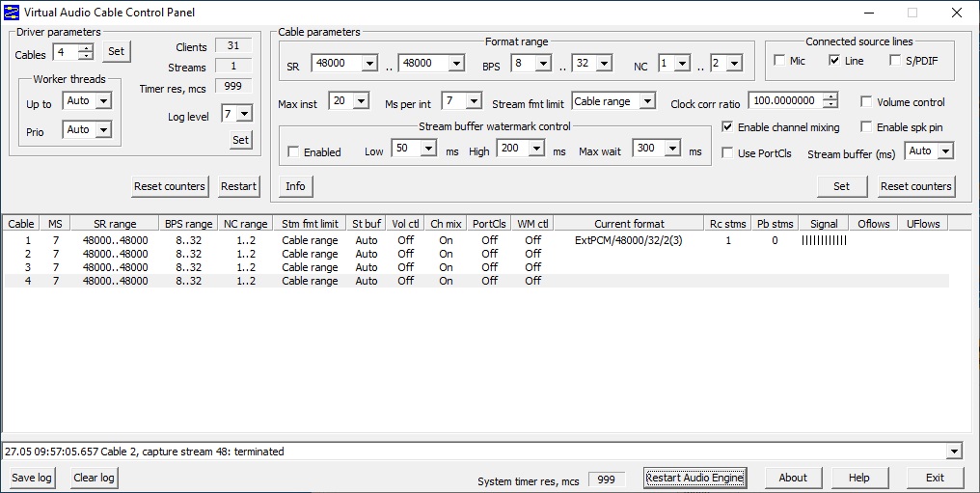
Task: Click the System timer res value 999
Action: coord(607,479)
